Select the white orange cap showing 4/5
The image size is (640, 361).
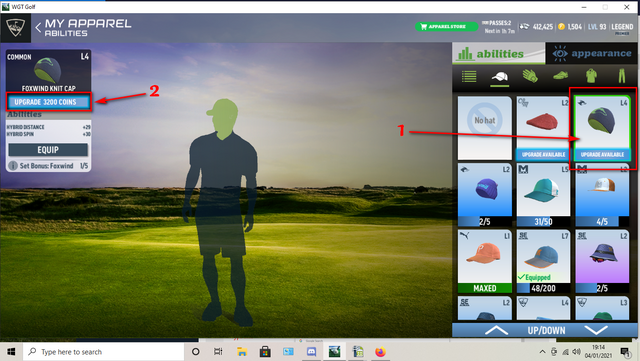602,195
